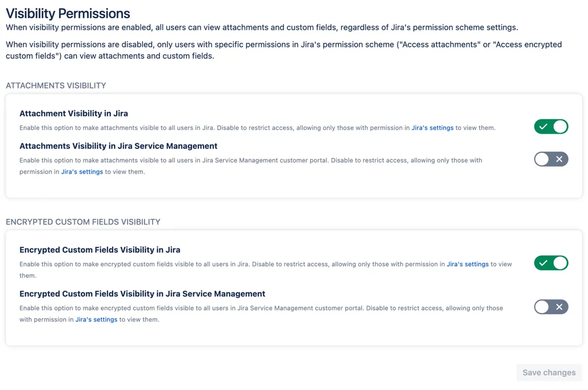Screen dimensions: 588x390
Task: Open Jira's settings link under Encrypted Custom Fields Visibility in Jira
Action: (467, 264)
